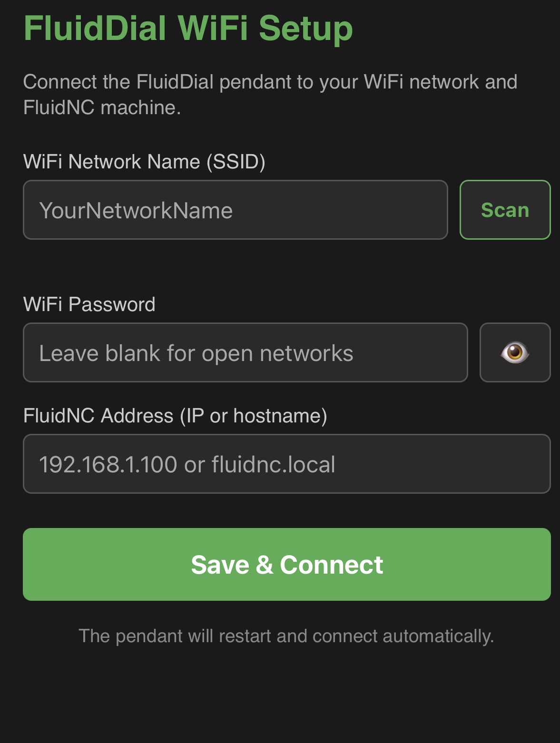Click the WiFi Network Name (SSID) label

(144, 162)
